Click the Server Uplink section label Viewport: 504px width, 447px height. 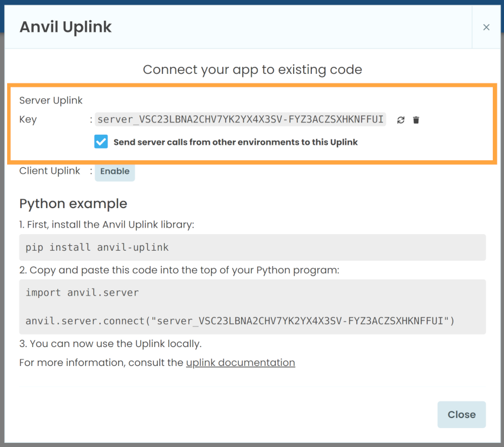pos(50,100)
